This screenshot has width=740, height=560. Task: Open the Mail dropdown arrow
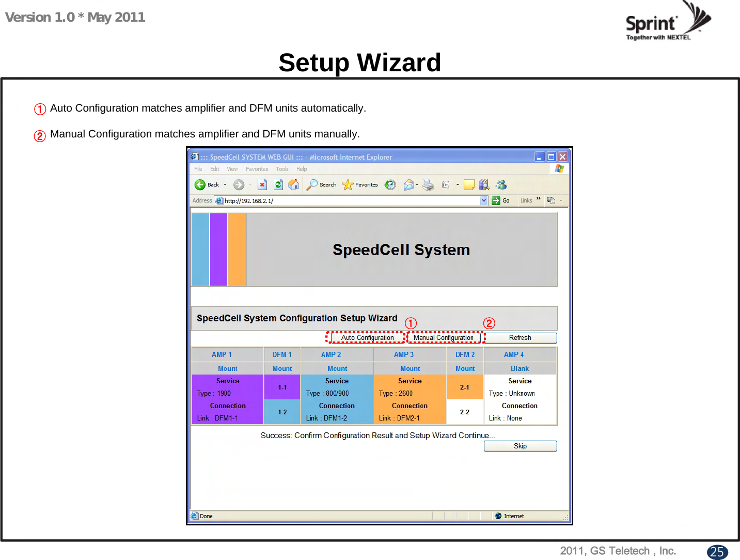coord(417,185)
